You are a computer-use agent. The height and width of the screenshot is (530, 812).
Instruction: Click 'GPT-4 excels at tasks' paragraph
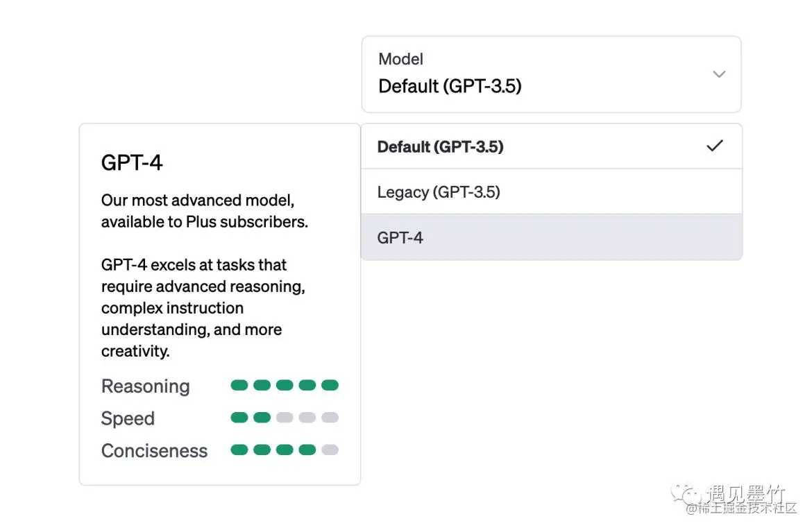pos(203,308)
